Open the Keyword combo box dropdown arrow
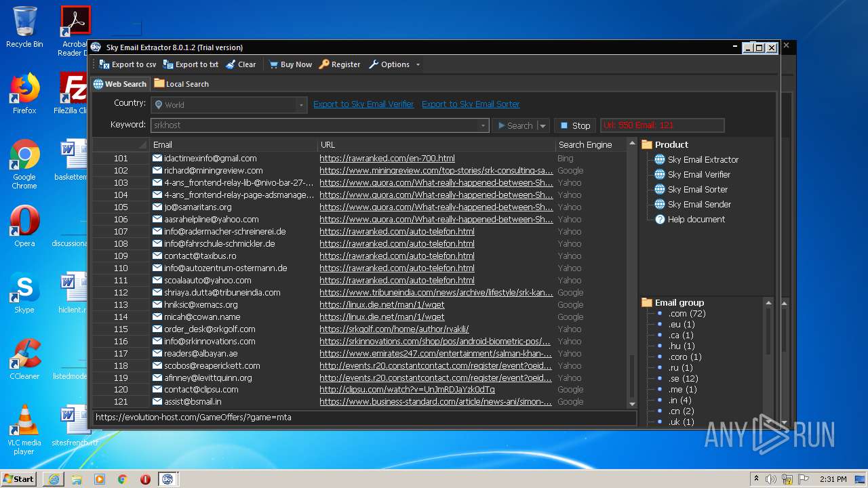This screenshot has width=868, height=488. point(483,125)
